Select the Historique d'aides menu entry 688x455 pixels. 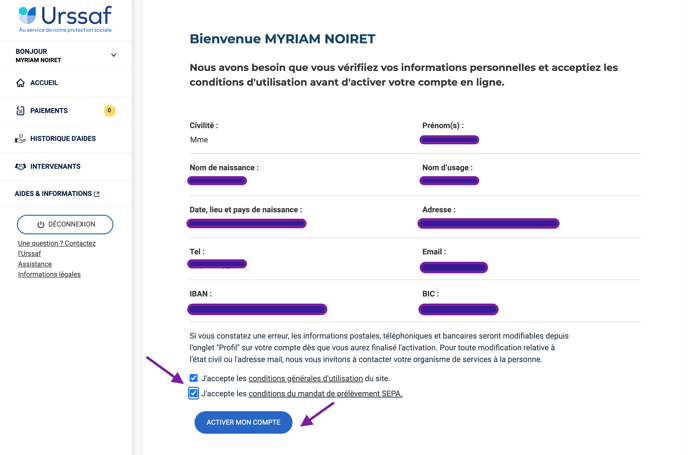[x=66, y=139]
